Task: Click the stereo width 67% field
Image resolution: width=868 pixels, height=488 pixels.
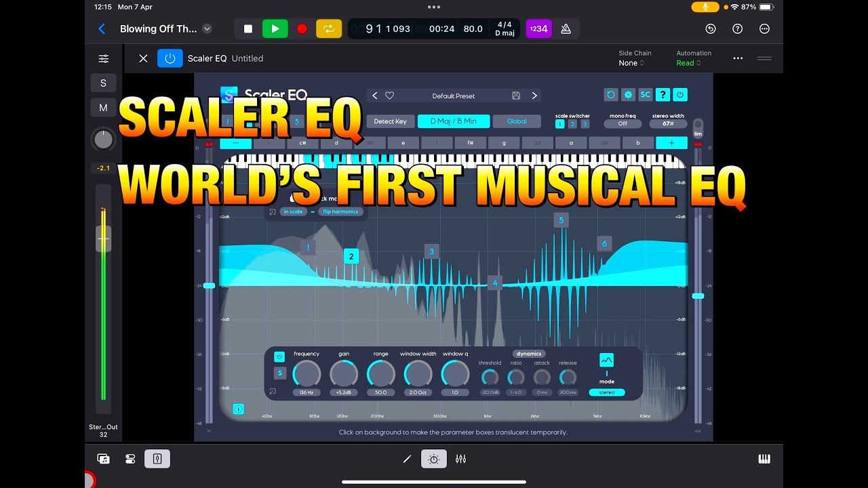Action: tap(668, 124)
